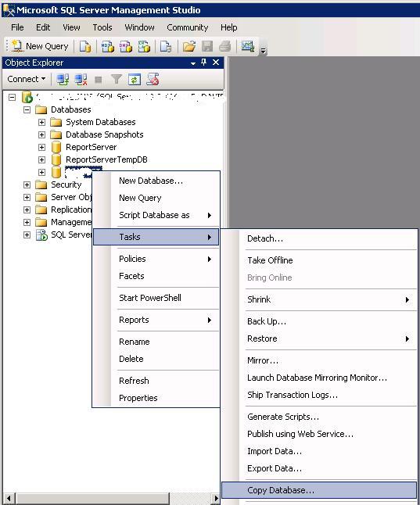Click the Connect Object Explorer icon
The width and height of the screenshot is (420, 505).
pos(63,79)
